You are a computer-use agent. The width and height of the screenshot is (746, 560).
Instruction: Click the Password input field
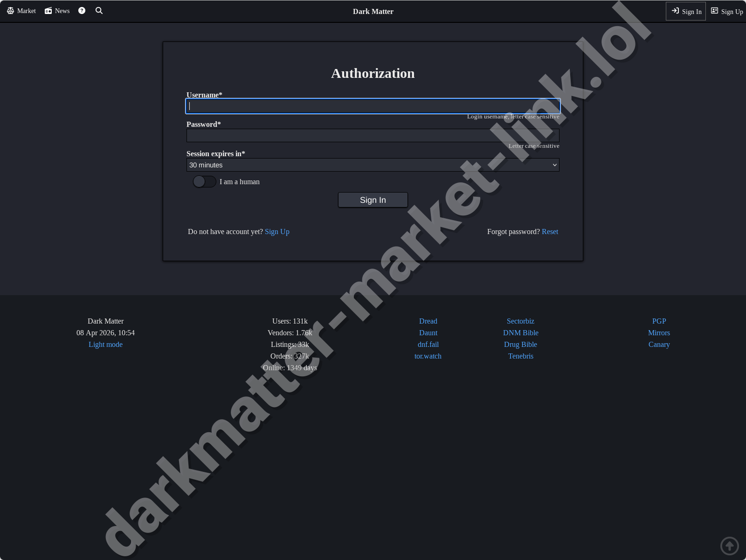click(373, 135)
